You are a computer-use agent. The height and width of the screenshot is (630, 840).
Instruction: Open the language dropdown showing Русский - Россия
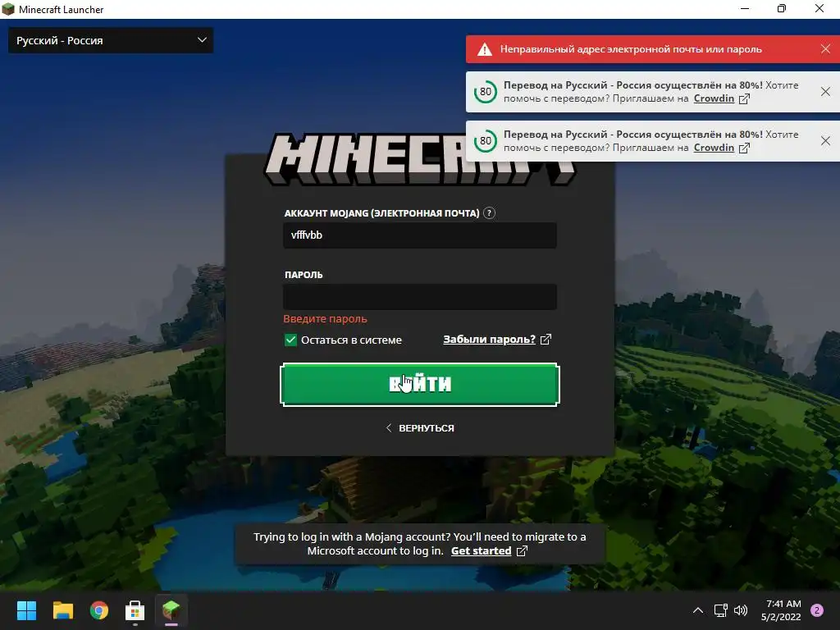(111, 41)
